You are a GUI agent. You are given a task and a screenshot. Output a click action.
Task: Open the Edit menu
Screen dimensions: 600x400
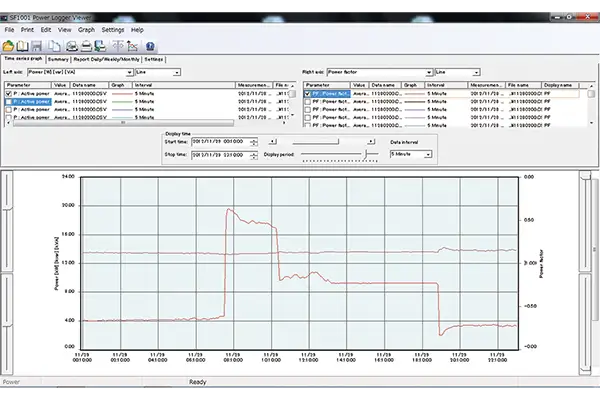pyautogui.click(x=46, y=29)
